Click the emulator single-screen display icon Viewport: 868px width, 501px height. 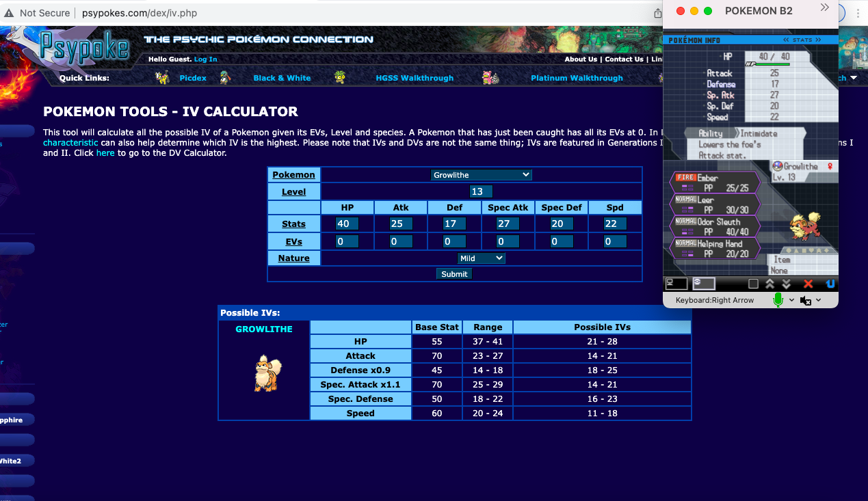676,284
